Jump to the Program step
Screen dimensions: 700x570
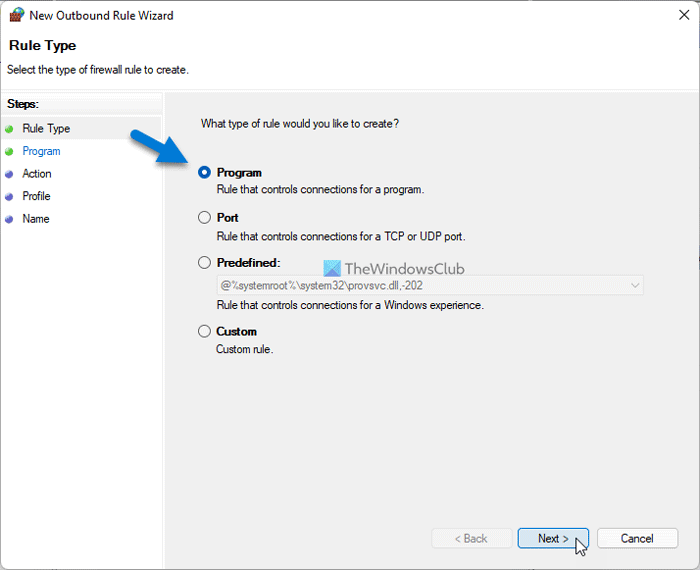click(x=41, y=152)
